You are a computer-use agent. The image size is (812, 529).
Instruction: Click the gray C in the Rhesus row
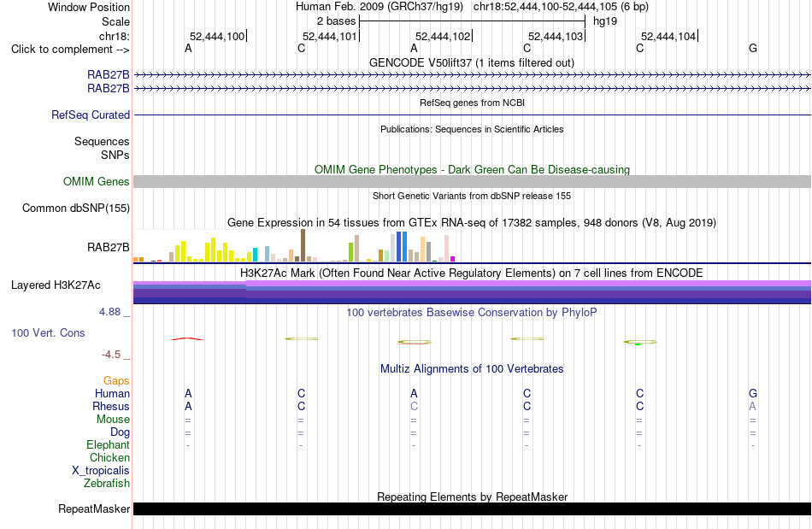[414, 406]
